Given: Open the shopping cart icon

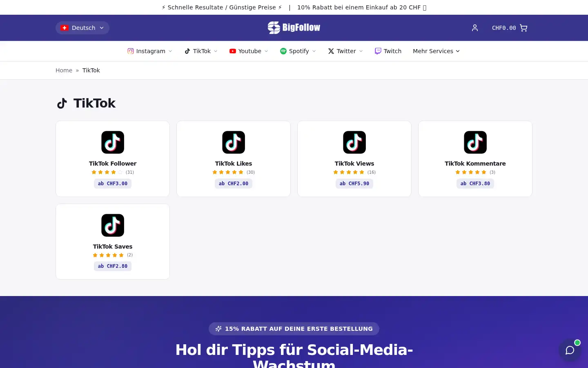Looking at the screenshot, I should click(x=523, y=28).
